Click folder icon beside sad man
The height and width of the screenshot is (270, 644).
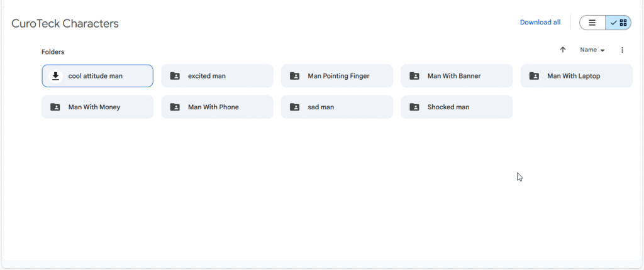pyautogui.click(x=294, y=107)
